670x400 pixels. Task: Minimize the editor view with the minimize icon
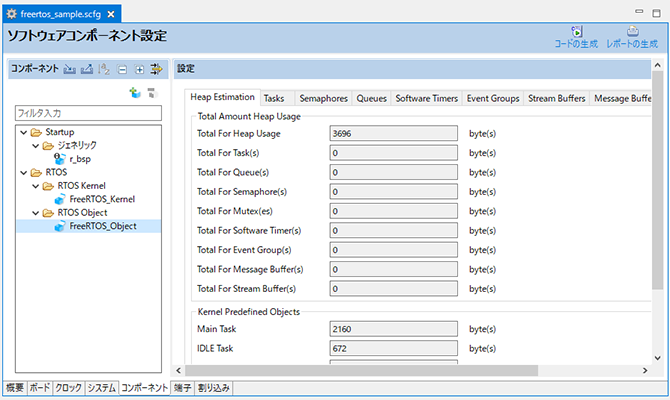point(639,12)
